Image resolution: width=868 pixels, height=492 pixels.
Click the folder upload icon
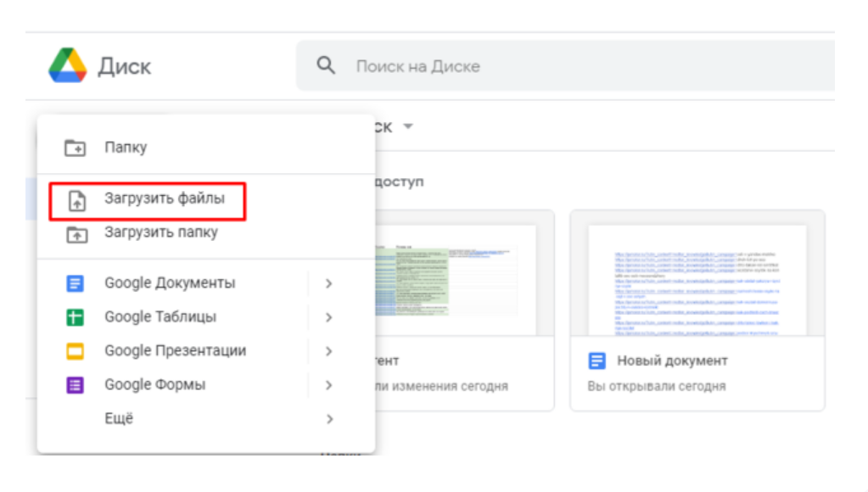76,233
